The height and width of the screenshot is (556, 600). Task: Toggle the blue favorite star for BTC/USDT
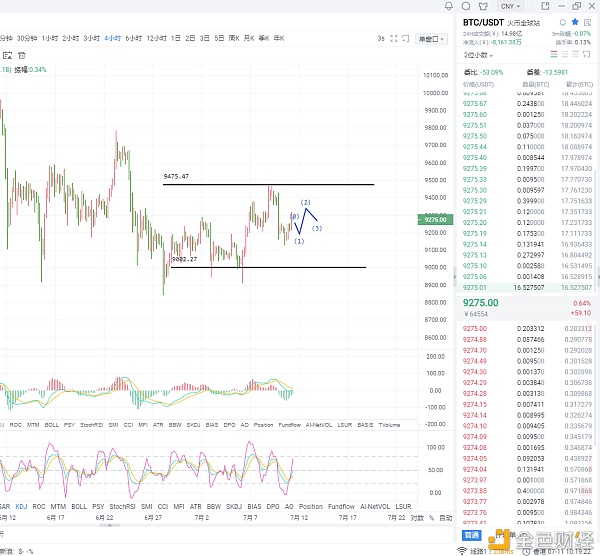point(575,22)
